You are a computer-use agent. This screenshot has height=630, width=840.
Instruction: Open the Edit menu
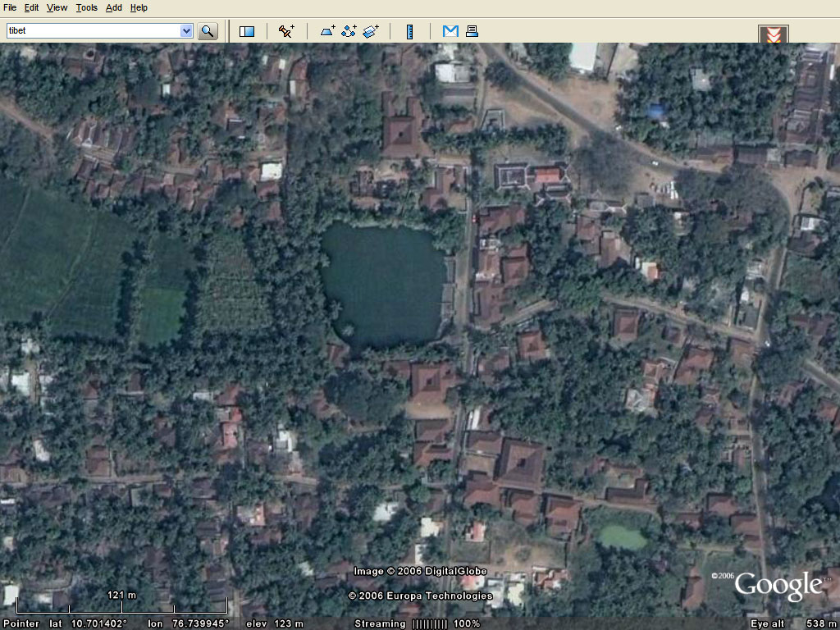(x=31, y=7)
